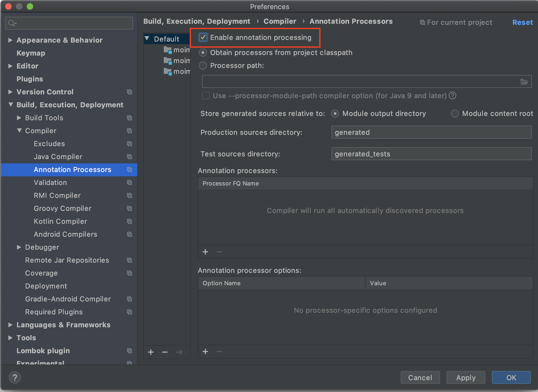Expand Languages & Frameworks section
Viewport: 538px width, 392px height.
tap(10, 325)
